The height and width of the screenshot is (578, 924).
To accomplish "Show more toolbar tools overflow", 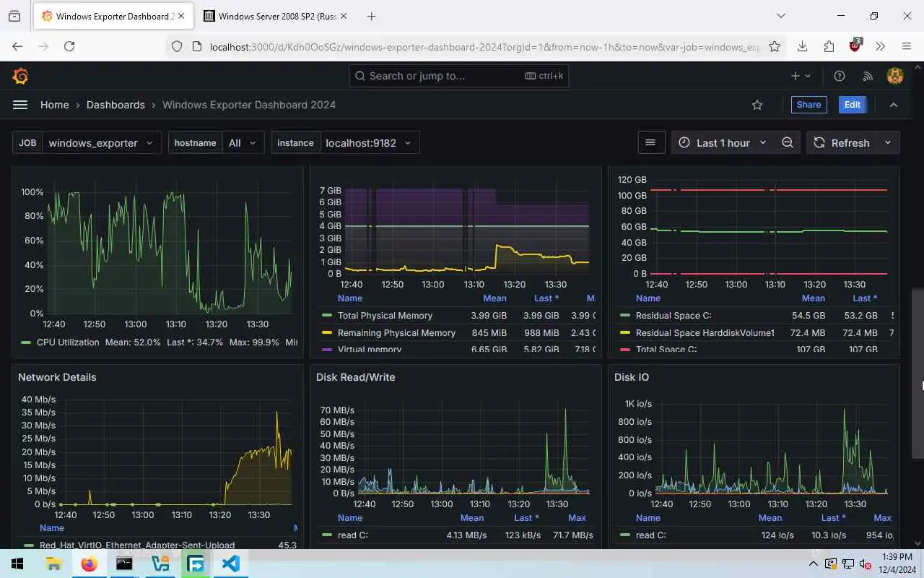I will (x=881, y=46).
